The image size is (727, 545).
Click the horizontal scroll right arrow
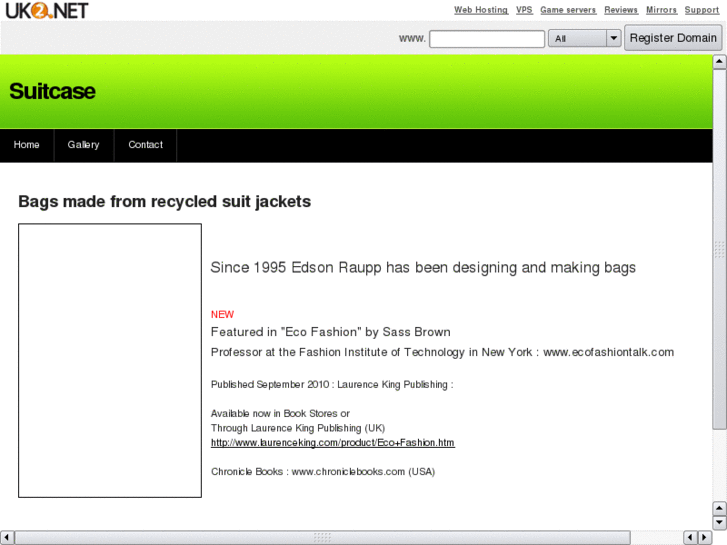pos(705,538)
